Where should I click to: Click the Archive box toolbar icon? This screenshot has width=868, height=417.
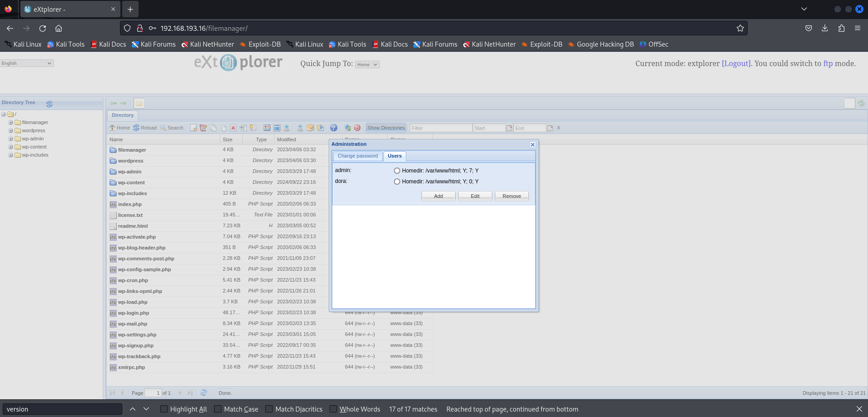pyautogui.click(x=310, y=128)
